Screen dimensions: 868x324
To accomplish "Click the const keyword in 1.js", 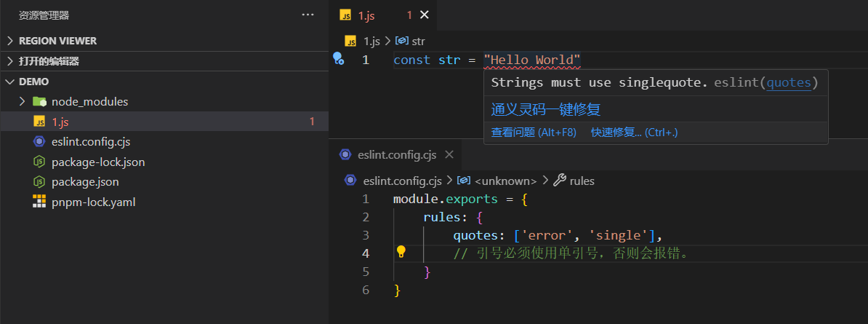I will point(412,60).
